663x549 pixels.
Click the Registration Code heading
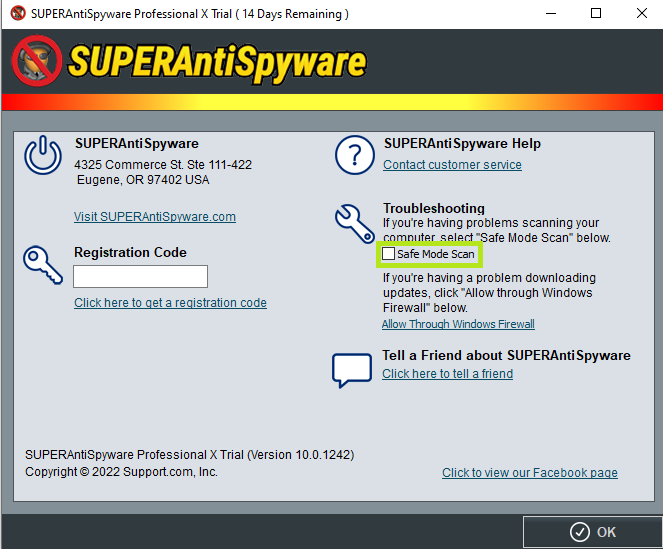pyautogui.click(x=130, y=253)
